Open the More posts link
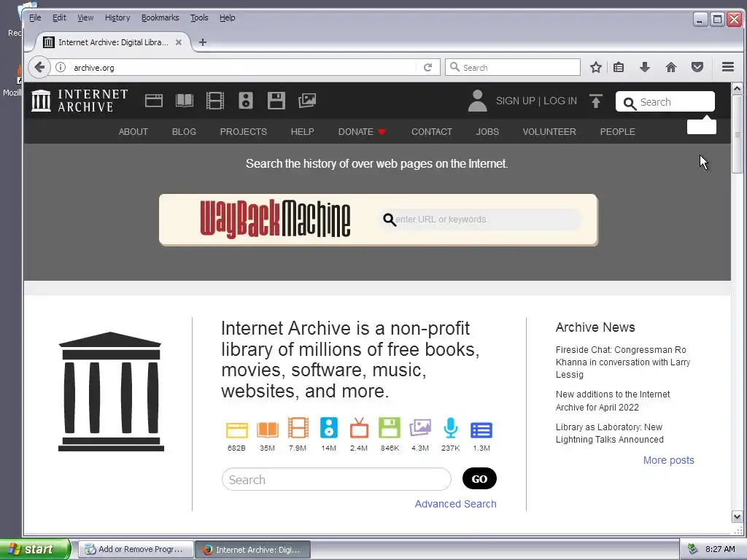747x560 pixels. [x=668, y=460]
